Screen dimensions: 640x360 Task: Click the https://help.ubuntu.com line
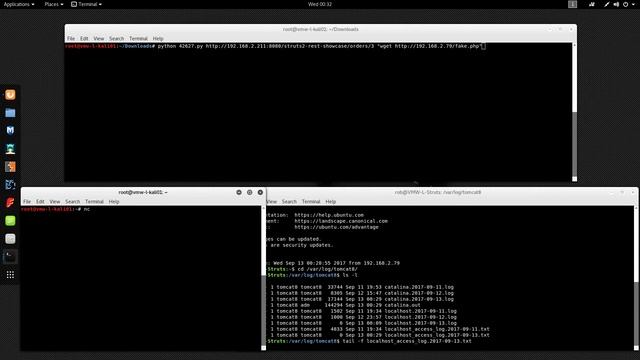click(x=329, y=215)
